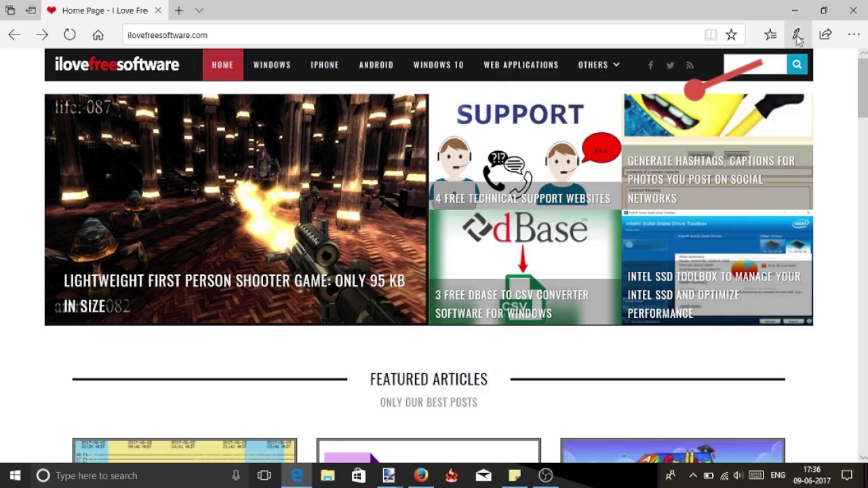Open the WINDOWS 10 navigation item
868x488 pixels.
(x=439, y=64)
